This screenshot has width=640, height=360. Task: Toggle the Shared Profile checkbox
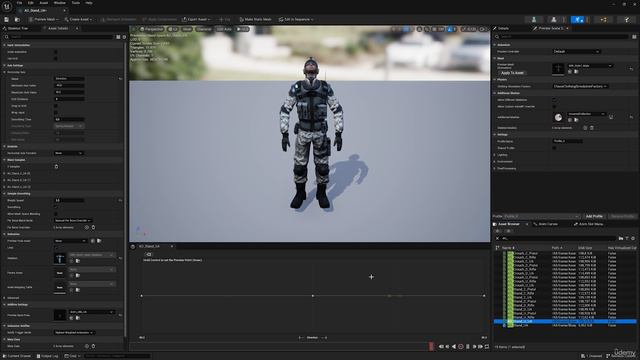[x=554, y=148]
